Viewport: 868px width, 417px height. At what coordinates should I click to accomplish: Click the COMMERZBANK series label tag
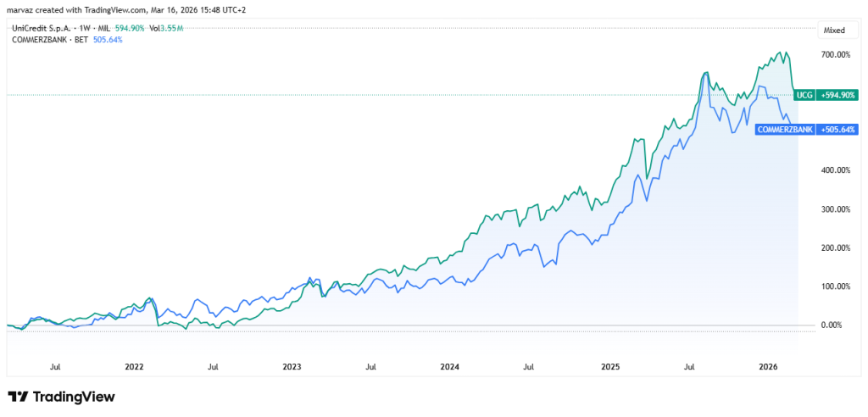[x=784, y=130]
